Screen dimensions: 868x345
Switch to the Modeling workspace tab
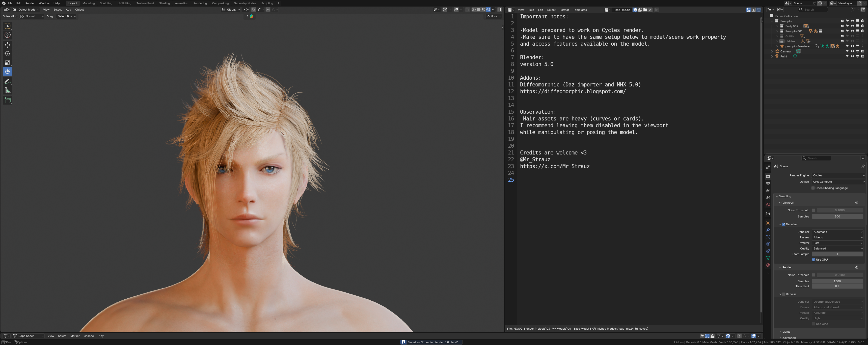click(89, 3)
